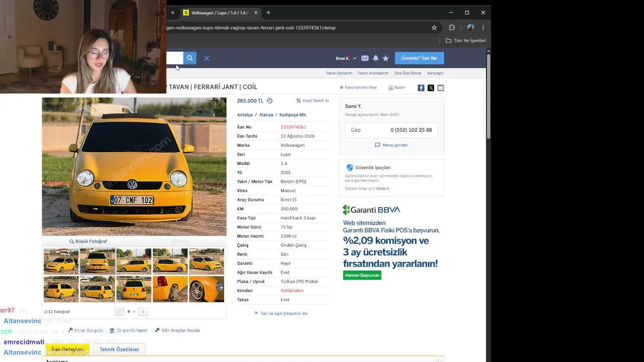Print the listing with Yazdır
The image size is (644, 362).
[396, 87]
